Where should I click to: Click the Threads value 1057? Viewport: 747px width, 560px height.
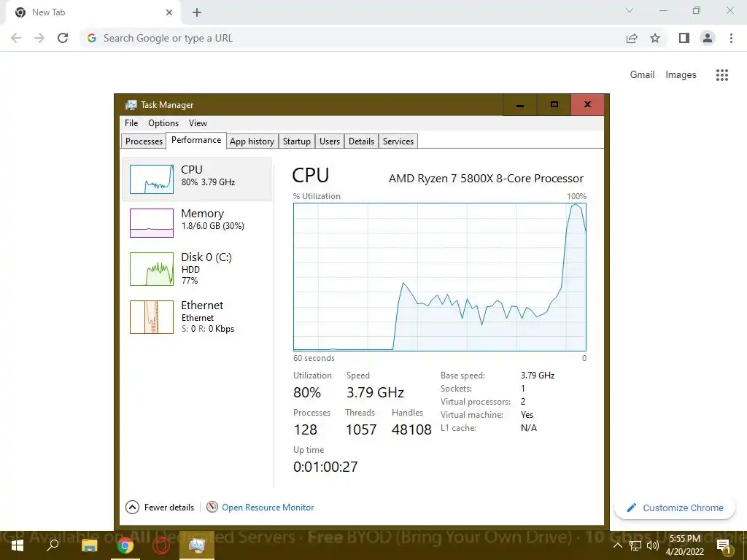coord(361,429)
